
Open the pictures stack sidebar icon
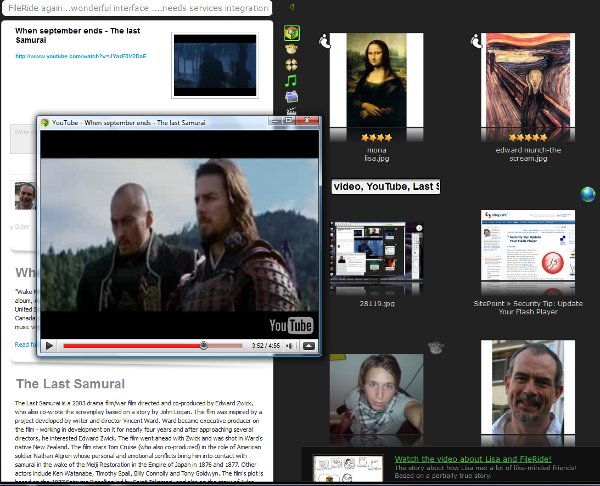(292, 96)
